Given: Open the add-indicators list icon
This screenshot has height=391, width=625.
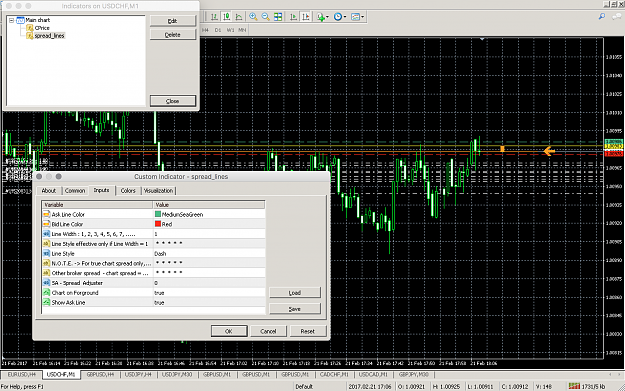Looking at the screenshot, I should 320,17.
